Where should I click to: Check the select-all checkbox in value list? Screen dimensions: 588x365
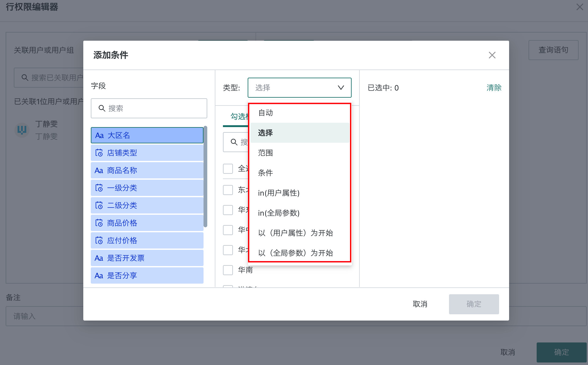(x=228, y=169)
